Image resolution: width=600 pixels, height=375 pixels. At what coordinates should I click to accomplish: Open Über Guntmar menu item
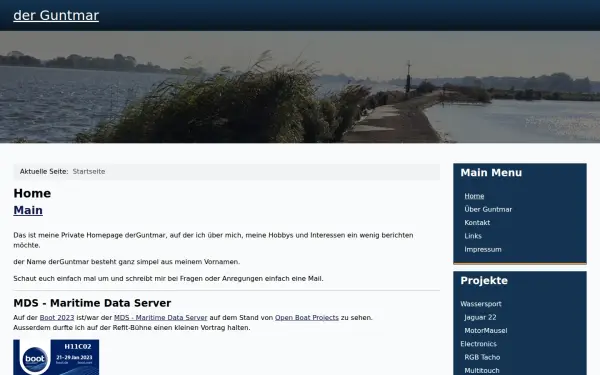point(488,209)
